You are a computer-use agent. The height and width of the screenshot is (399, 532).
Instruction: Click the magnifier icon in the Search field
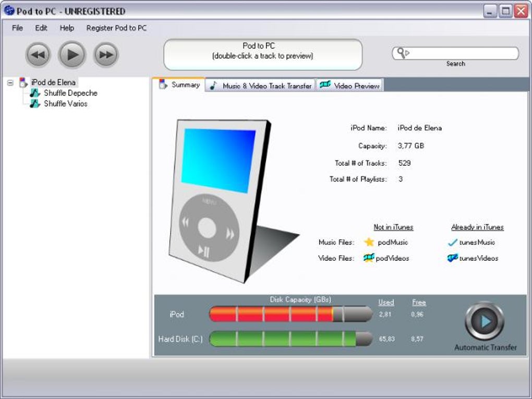401,52
